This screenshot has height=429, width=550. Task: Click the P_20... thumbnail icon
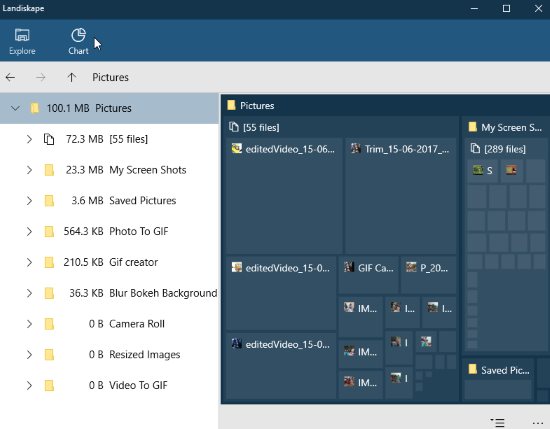(411, 267)
